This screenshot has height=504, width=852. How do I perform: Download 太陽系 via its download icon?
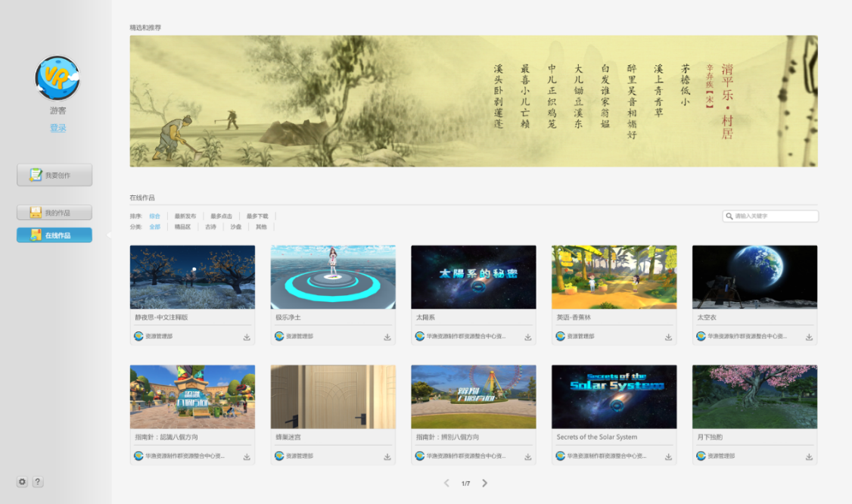(527, 337)
